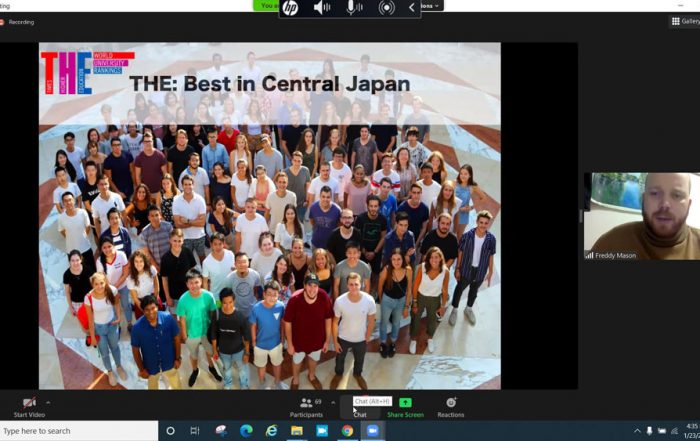
Task: Minimize the Zoom window
Action: 680,5
